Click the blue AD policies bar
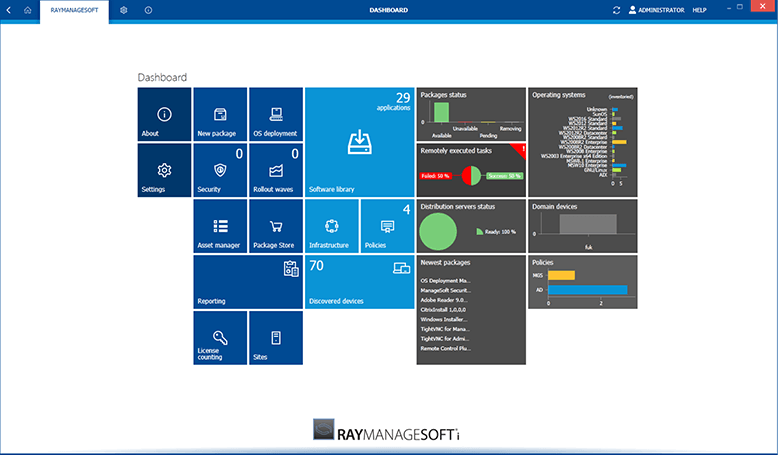778x455 pixels. 587,290
